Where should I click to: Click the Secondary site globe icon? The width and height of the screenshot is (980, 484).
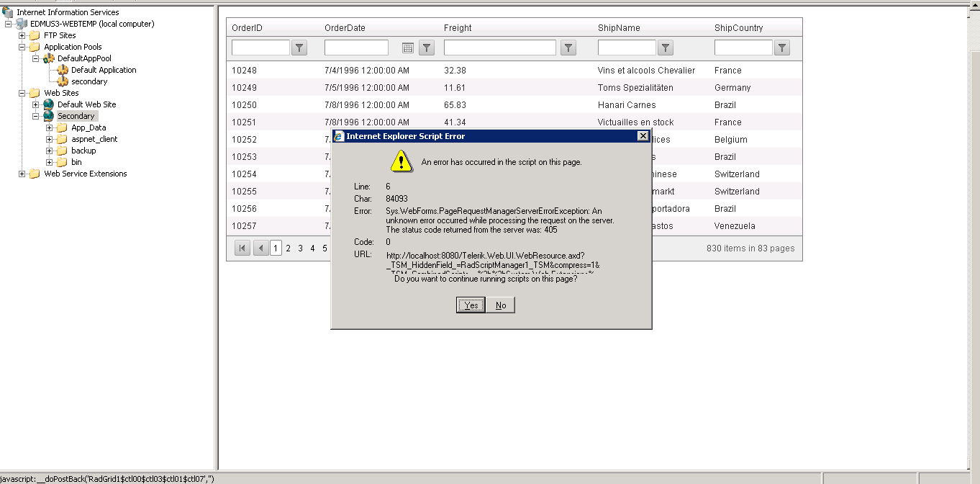pyautogui.click(x=48, y=116)
